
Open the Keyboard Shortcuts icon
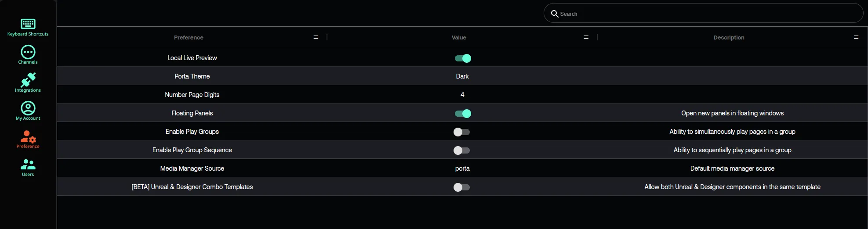[28, 24]
